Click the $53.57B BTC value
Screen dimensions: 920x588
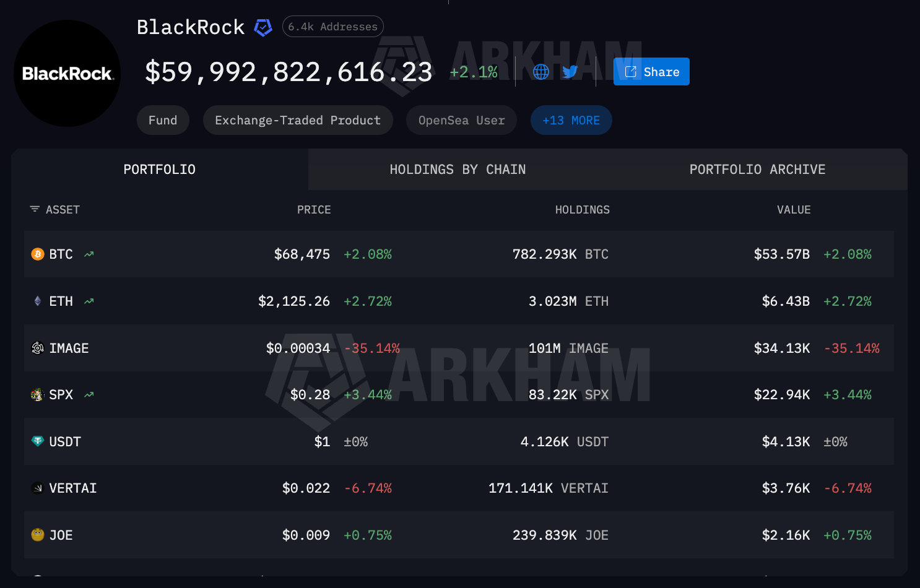[x=782, y=254]
